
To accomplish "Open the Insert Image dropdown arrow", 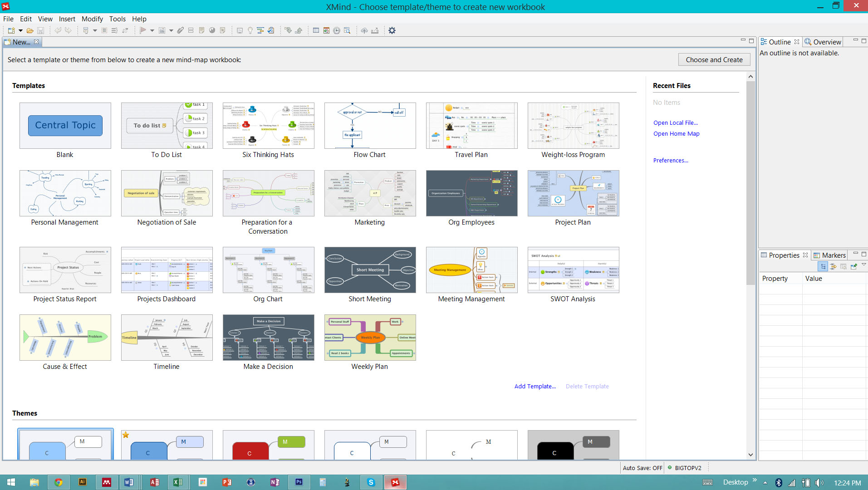I will click(171, 30).
